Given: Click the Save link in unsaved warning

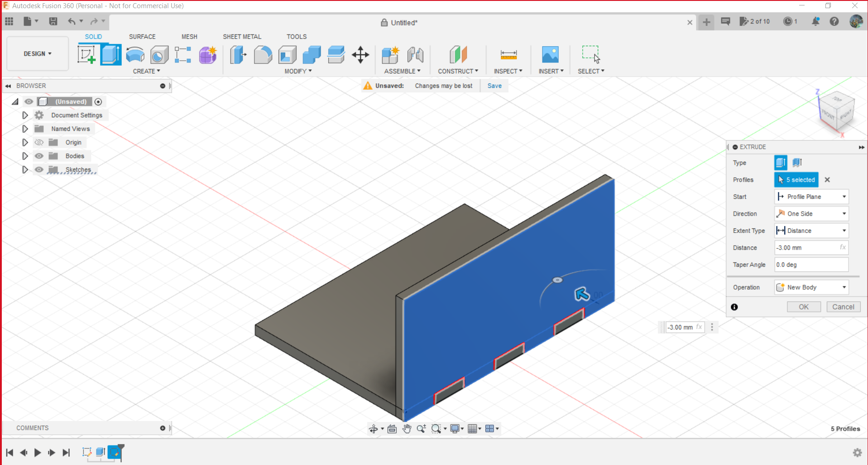Looking at the screenshot, I should 494,86.
